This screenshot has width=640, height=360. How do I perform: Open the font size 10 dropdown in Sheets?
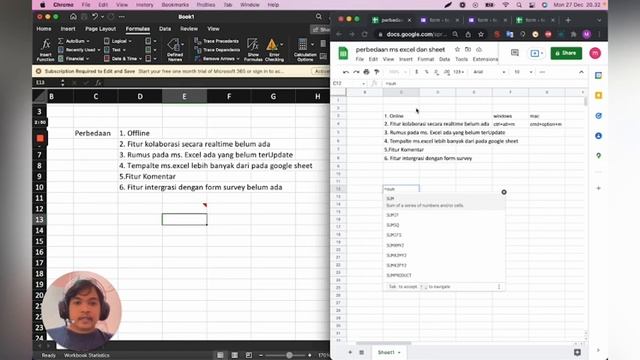click(x=523, y=72)
